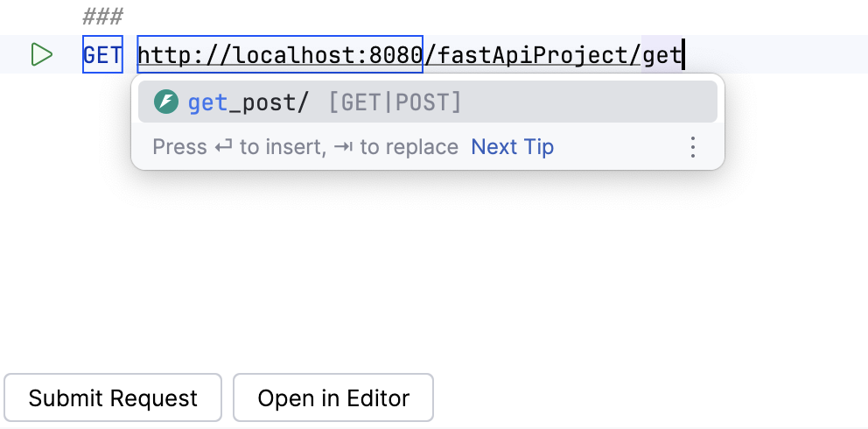Click the 'Press' word in the popup hint
This screenshot has height=429, width=868.
(x=179, y=147)
